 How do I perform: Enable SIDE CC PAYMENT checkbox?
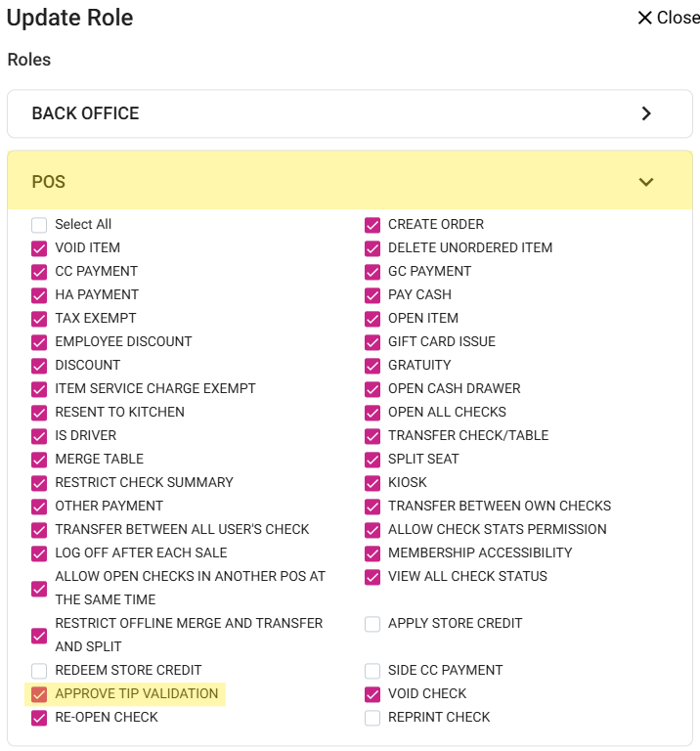tap(372, 671)
